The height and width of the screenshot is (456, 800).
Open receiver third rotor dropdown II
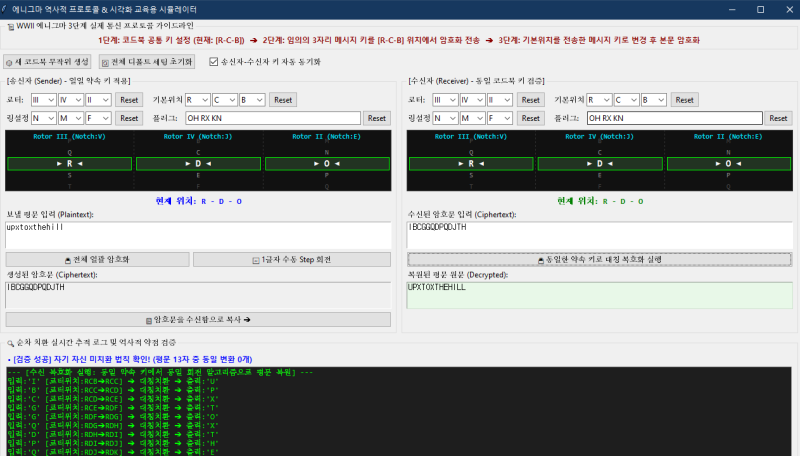coord(499,100)
